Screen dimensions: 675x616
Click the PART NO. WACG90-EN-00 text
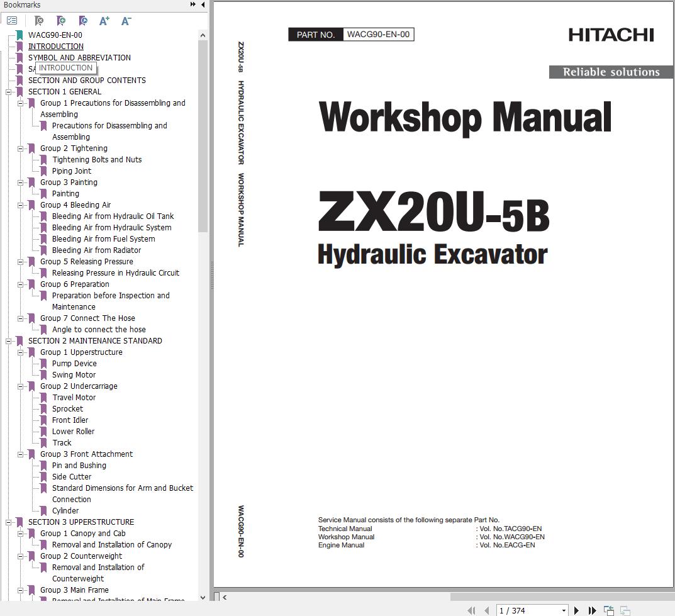point(351,35)
